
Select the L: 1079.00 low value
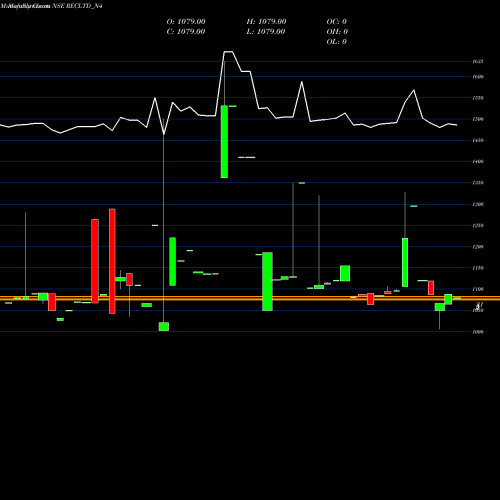tap(266, 32)
